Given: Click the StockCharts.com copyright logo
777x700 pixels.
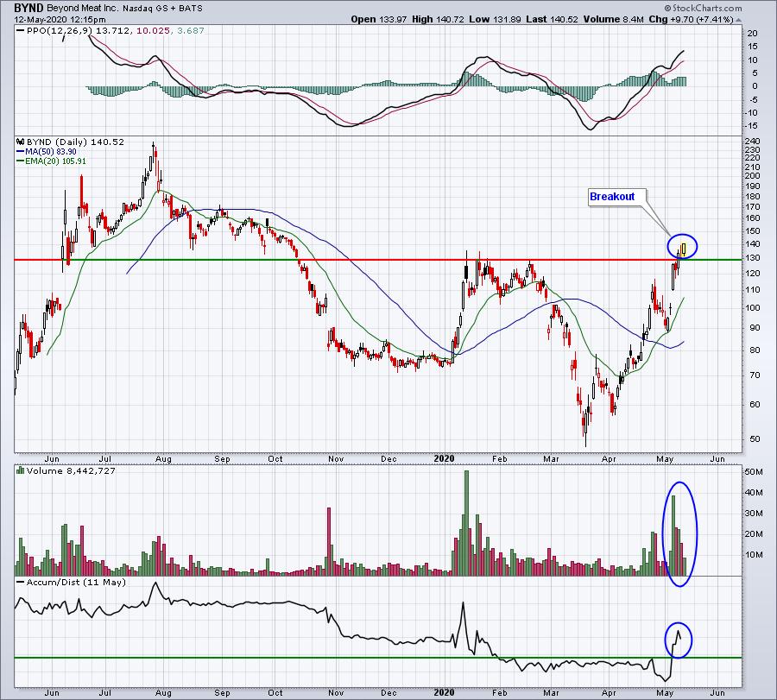Looking at the screenshot, I should (703, 8).
